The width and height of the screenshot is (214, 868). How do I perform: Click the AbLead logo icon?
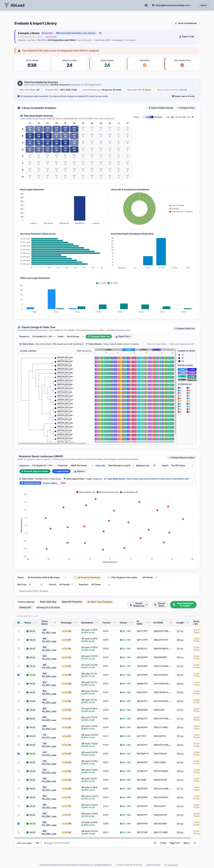pyautogui.click(x=6, y=5)
